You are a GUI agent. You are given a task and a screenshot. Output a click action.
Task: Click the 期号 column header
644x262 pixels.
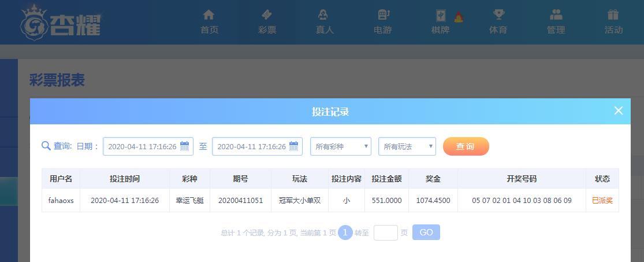point(240,179)
